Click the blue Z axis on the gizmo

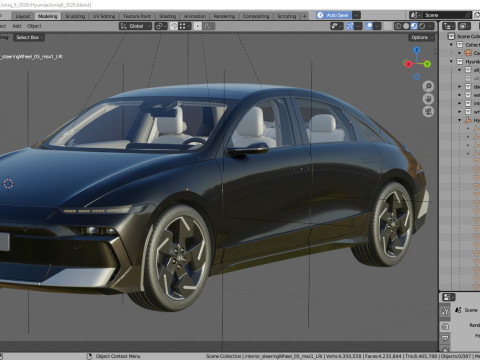[417, 50]
